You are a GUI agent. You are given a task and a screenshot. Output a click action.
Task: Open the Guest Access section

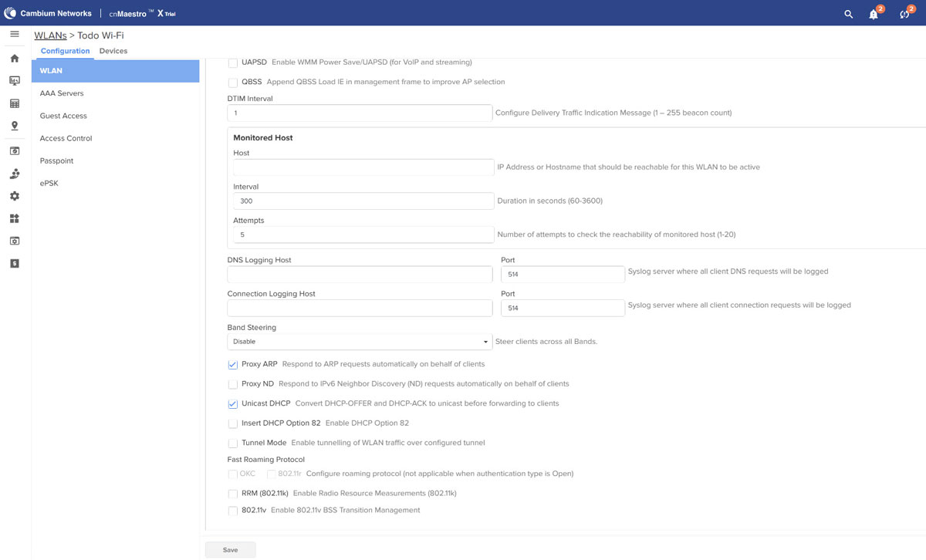click(x=63, y=116)
